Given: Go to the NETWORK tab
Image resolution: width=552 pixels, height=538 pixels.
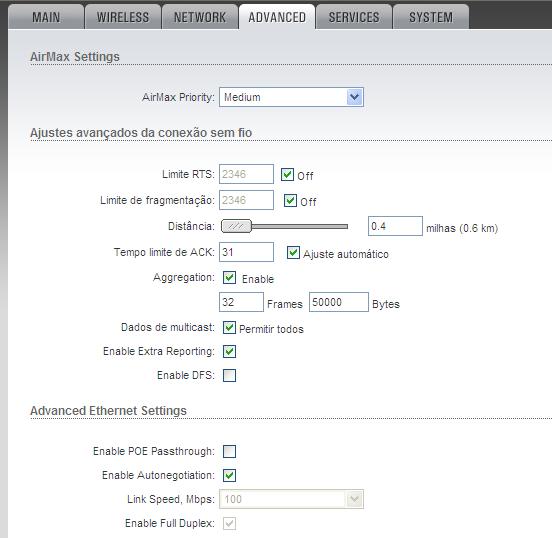Looking at the screenshot, I should 200,17.
